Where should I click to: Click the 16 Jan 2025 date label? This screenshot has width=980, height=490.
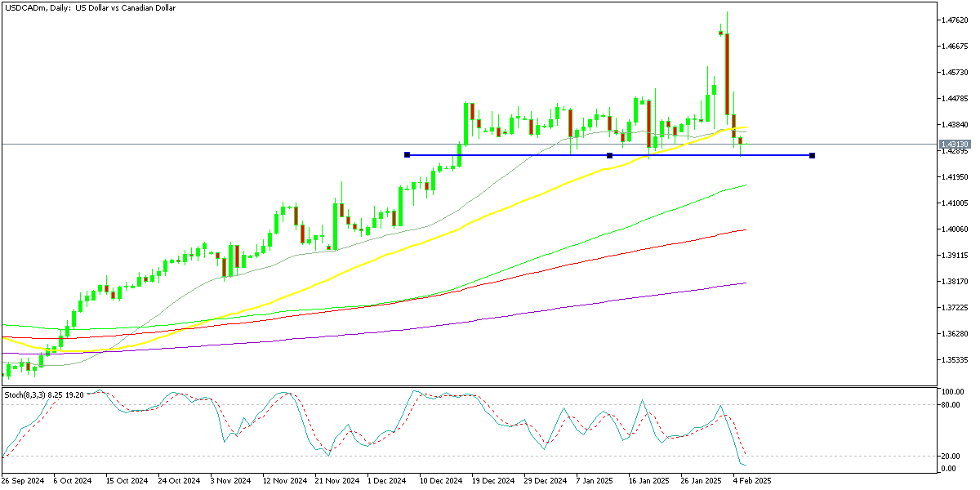click(650, 481)
